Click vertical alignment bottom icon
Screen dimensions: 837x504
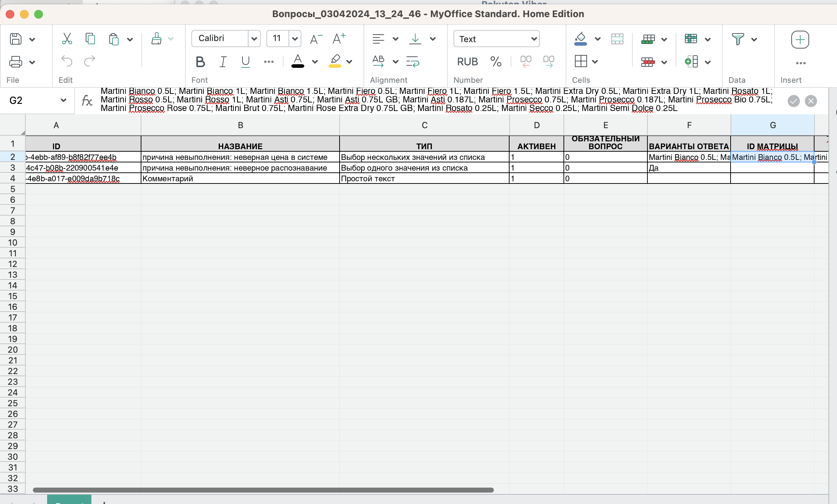click(x=415, y=39)
